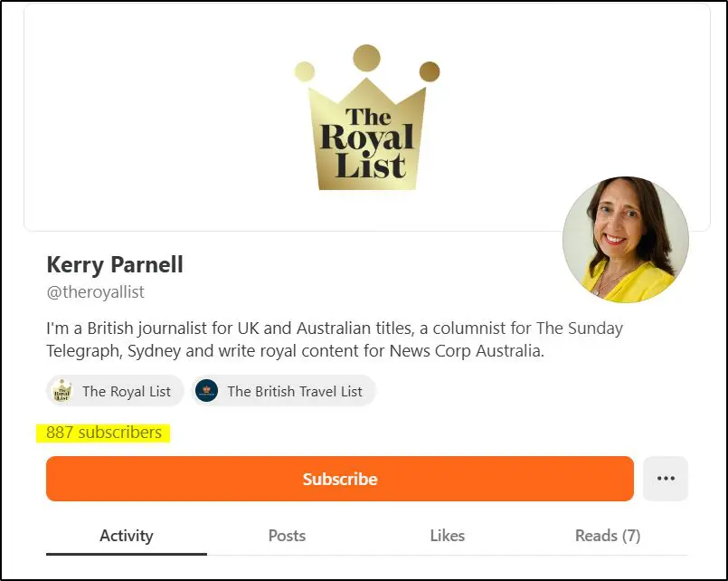Image resolution: width=728 pixels, height=581 pixels.
Task: Open The British Travel List chip label
Action: [295, 391]
